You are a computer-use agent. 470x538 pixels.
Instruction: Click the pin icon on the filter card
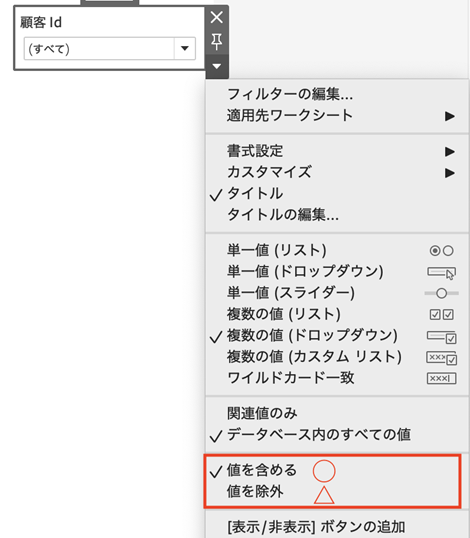pyautogui.click(x=216, y=42)
